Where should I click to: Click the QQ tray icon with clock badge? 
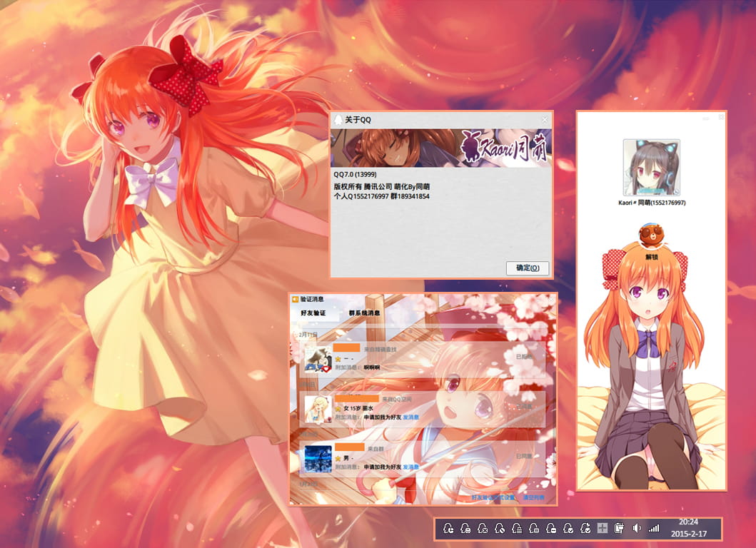(448, 529)
